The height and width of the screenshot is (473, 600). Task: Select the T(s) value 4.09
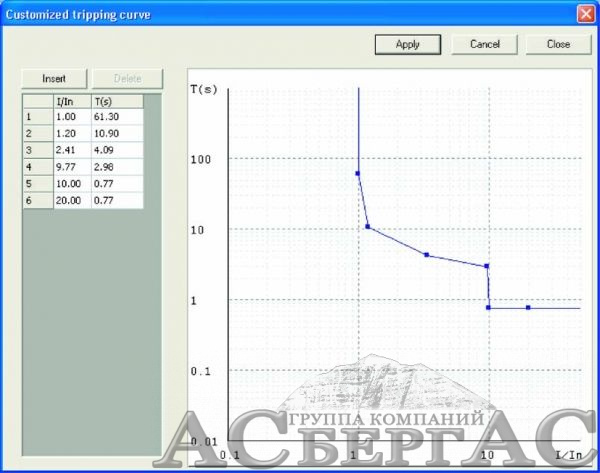coord(116,150)
